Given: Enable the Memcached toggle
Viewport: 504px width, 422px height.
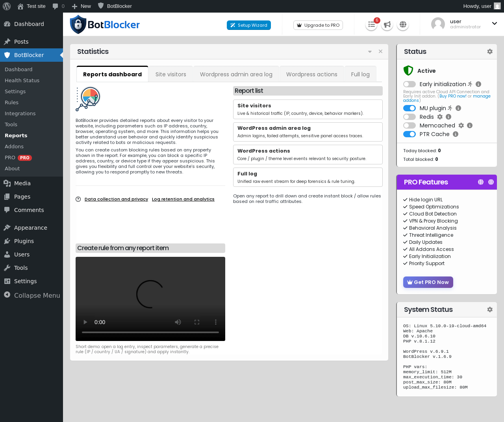Looking at the screenshot, I should click(409, 125).
